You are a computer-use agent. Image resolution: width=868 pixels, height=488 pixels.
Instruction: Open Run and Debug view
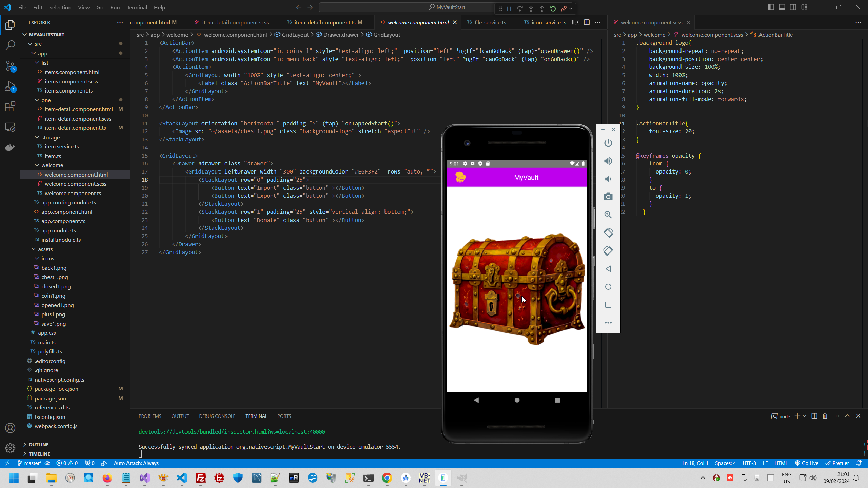(10, 86)
